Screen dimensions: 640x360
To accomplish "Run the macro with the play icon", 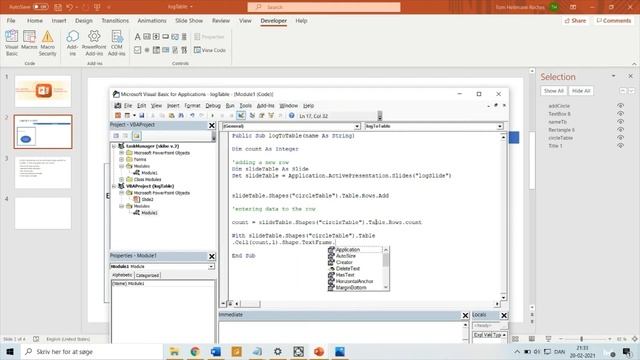I will click(213, 116).
